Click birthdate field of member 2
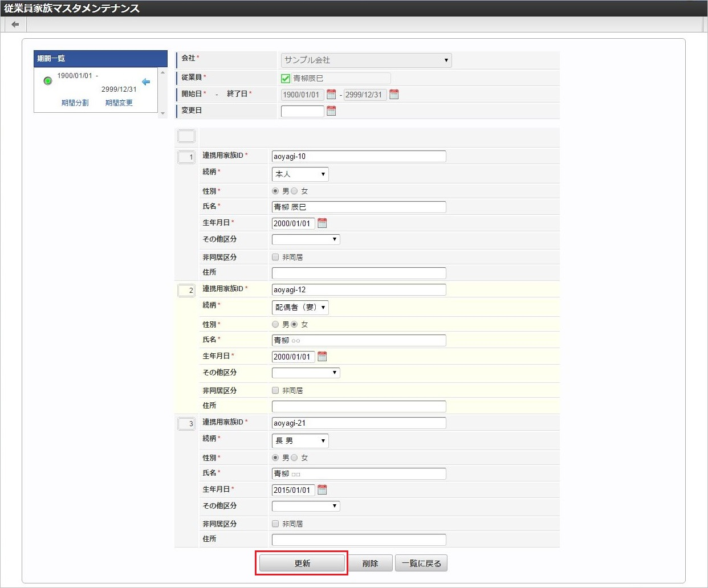The height and width of the screenshot is (588, 708). (x=294, y=357)
